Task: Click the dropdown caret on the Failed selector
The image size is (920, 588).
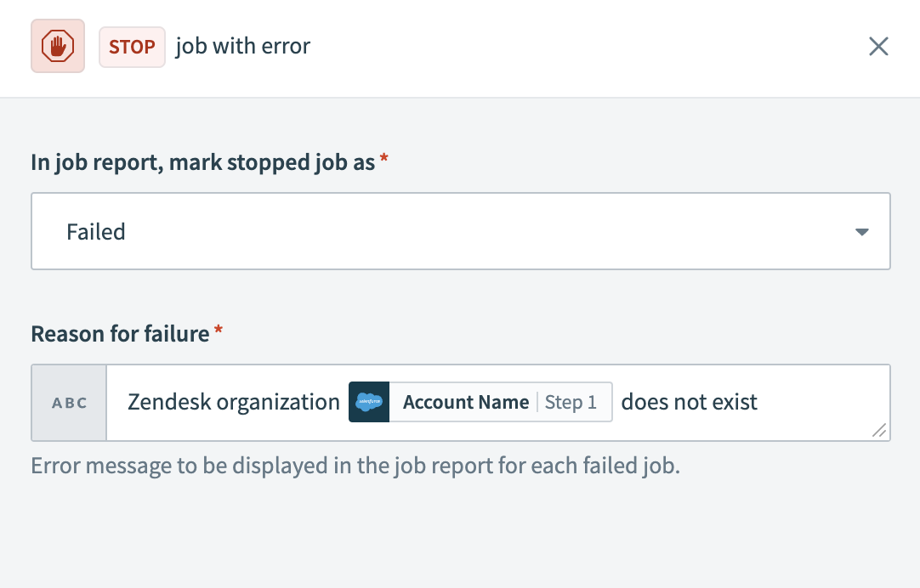Action: click(x=861, y=231)
